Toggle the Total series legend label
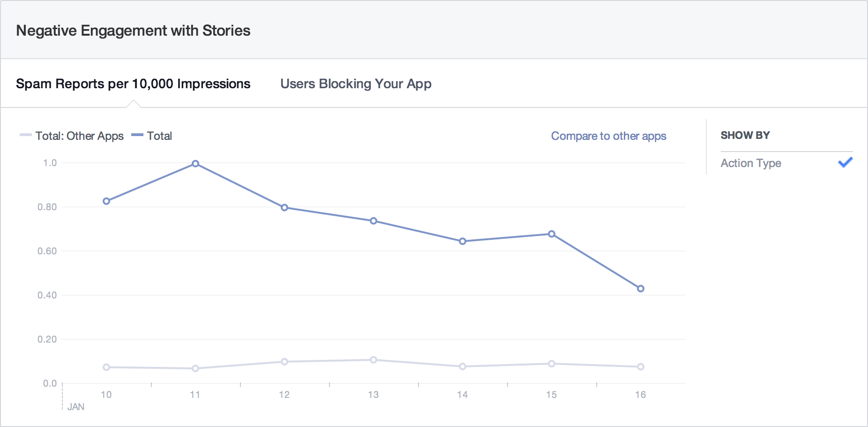Screen dimensions: 868x427 tap(159, 136)
